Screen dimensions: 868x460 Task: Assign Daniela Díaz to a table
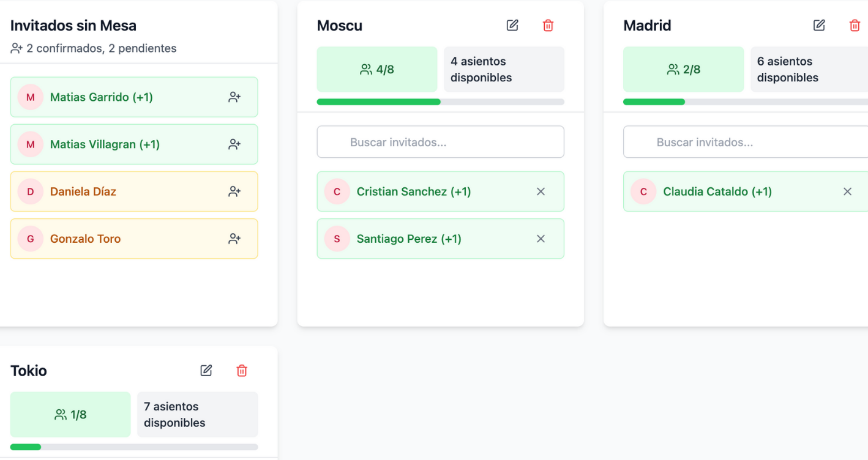pos(234,191)
